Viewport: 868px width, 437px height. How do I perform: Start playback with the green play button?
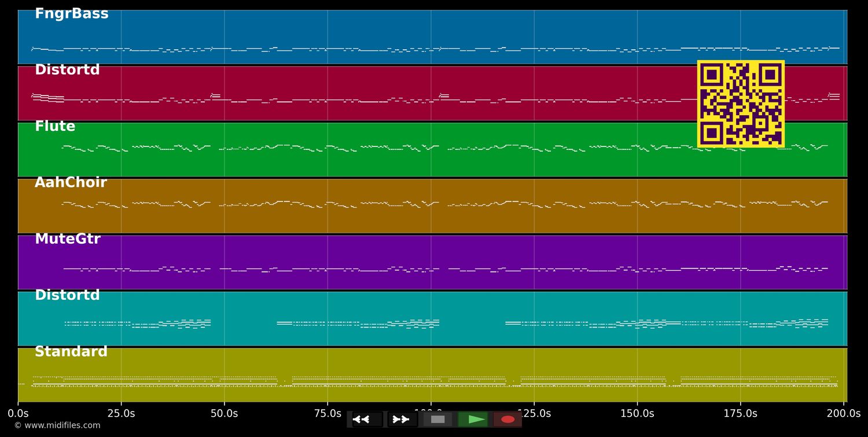point(473,419)
